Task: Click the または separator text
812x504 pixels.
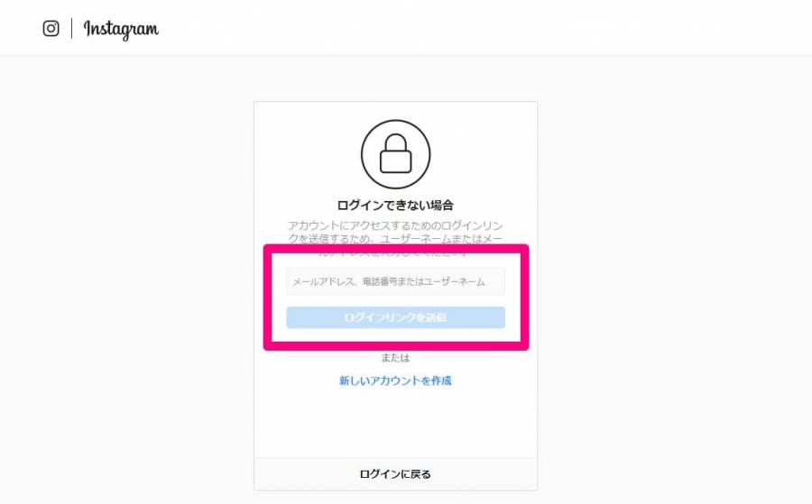Action: (395, 358)
